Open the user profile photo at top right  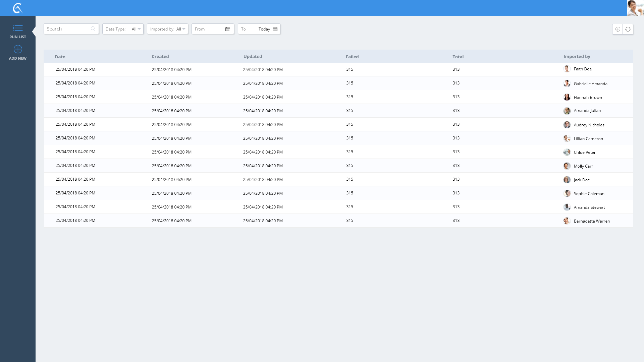635,8
